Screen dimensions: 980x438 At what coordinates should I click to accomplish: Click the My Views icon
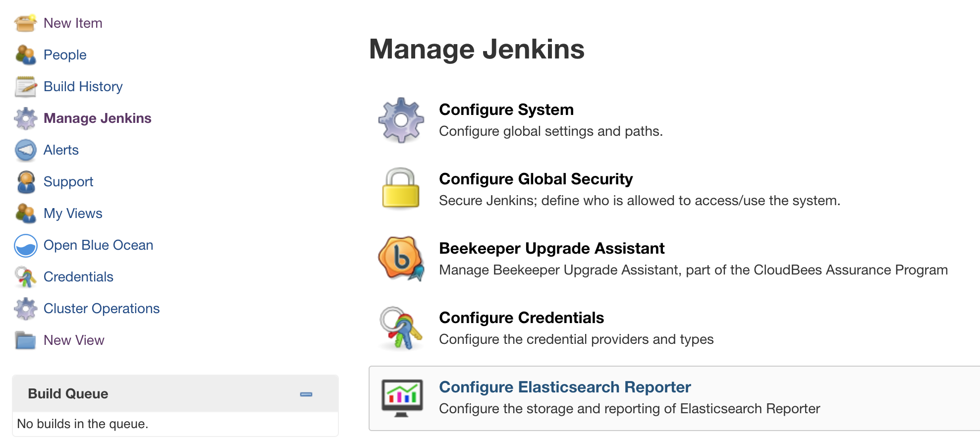[x=25, y=213]
